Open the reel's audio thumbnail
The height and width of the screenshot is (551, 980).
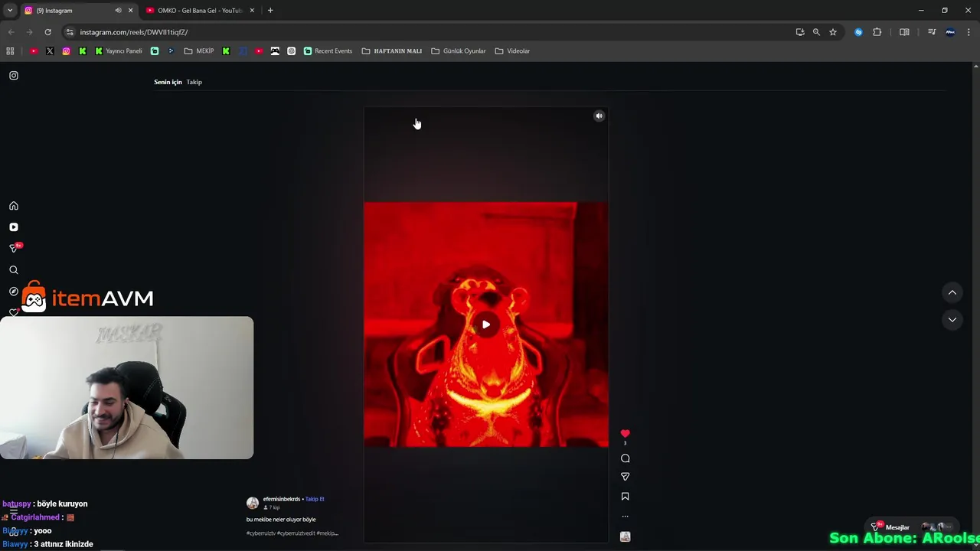point(625,536)
